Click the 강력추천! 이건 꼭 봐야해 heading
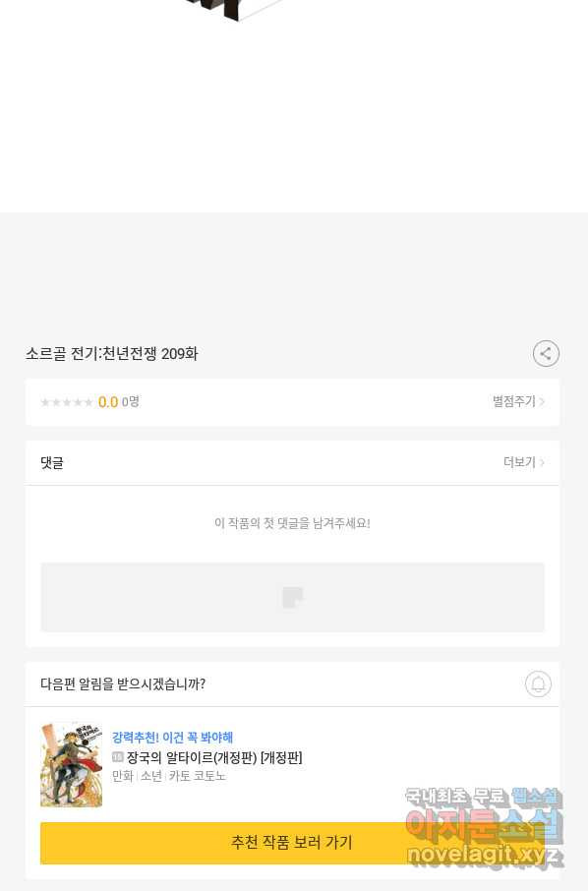 (173, 738)
